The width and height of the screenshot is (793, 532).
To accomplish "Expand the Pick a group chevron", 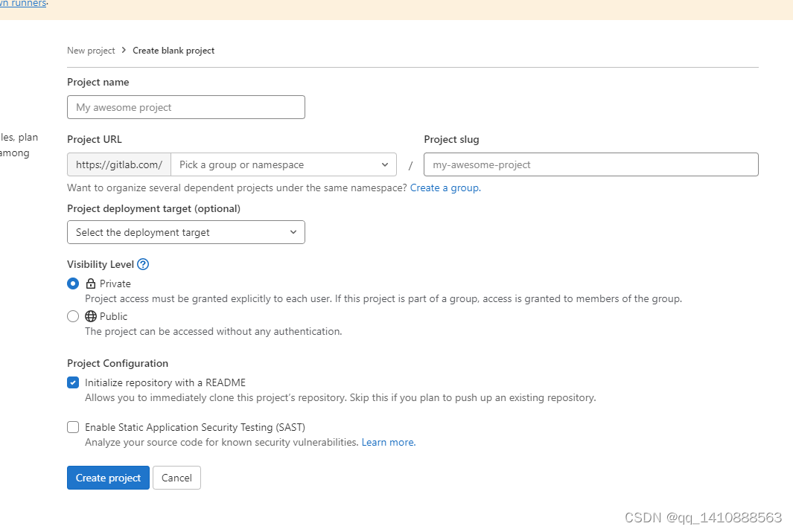I will 384,164.
